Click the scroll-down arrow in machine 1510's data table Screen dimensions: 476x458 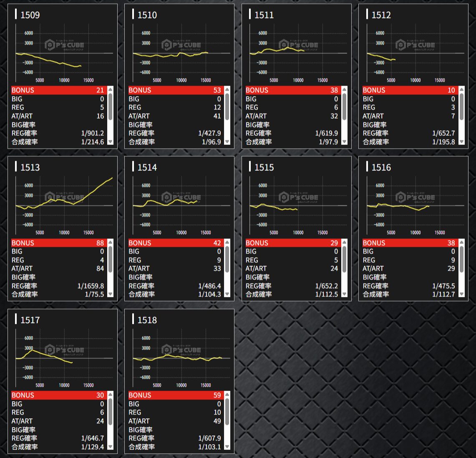click(227, 142)
